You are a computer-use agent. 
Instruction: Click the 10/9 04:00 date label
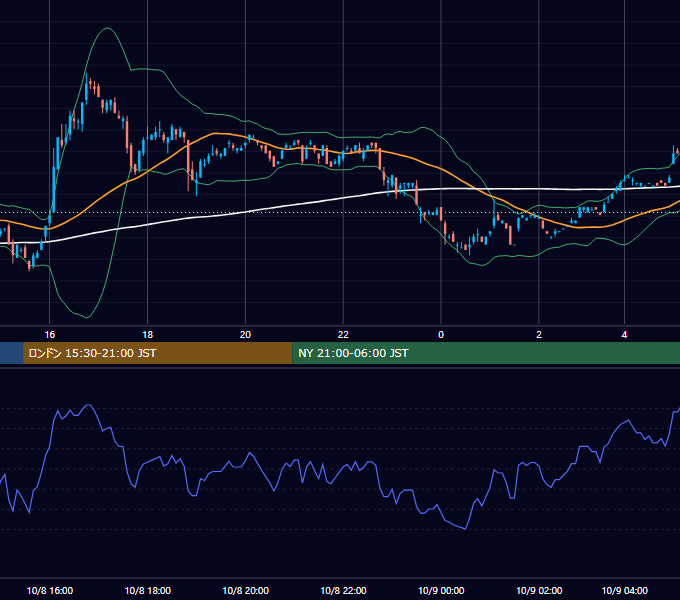click(x=624, y=590)
